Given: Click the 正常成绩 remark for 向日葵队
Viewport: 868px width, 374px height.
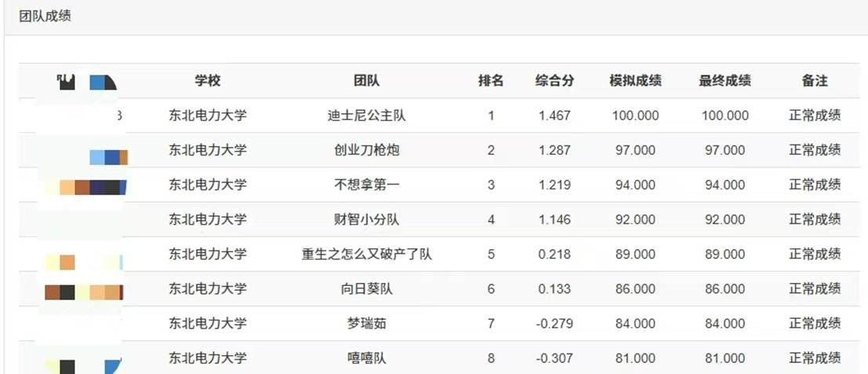Looking at the screenshot, I should 815,288.
